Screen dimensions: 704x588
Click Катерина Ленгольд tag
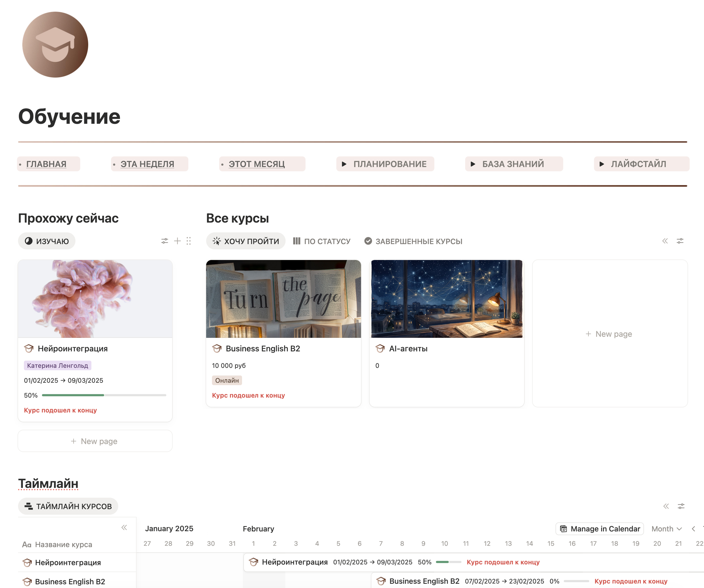click(x=58, y=365)
